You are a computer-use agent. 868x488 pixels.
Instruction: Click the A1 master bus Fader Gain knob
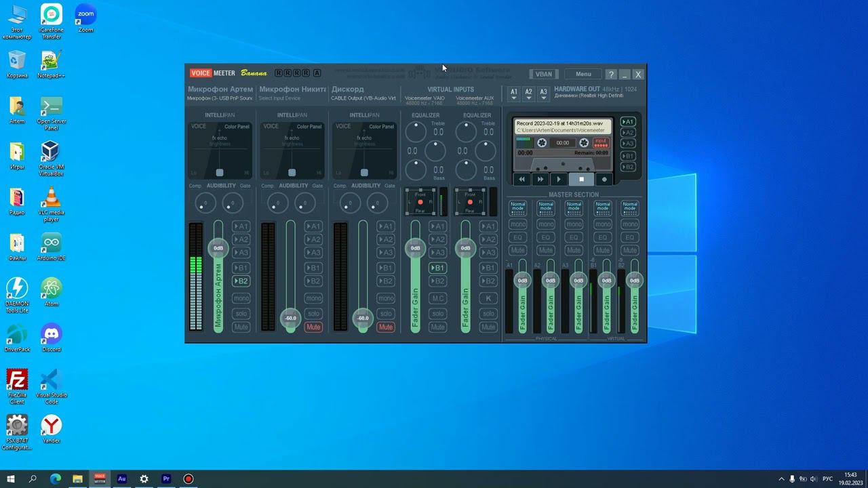(x=522, y=280)
